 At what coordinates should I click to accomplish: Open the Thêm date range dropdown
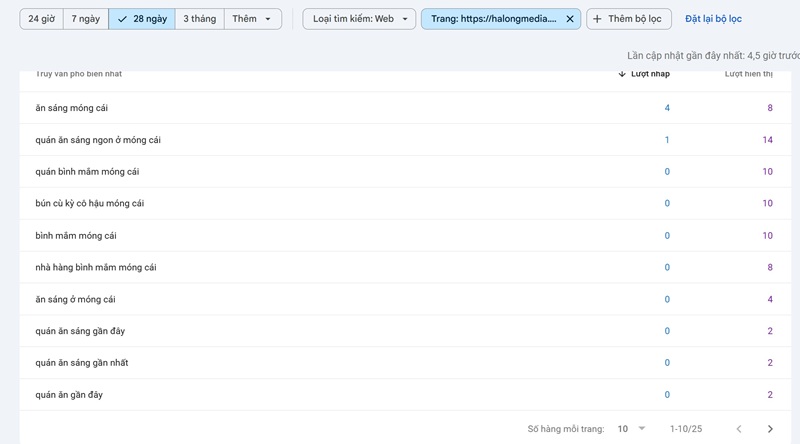252,19
